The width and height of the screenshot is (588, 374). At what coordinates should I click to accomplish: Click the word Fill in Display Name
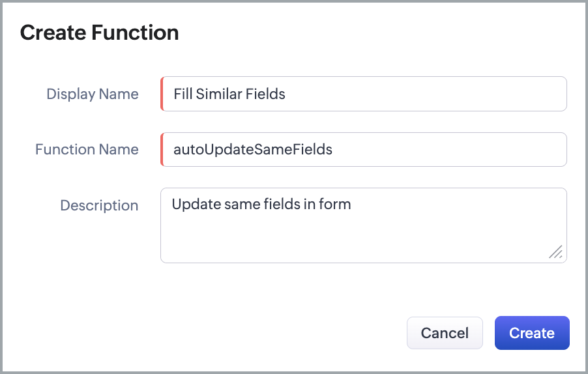coord(183,94)
